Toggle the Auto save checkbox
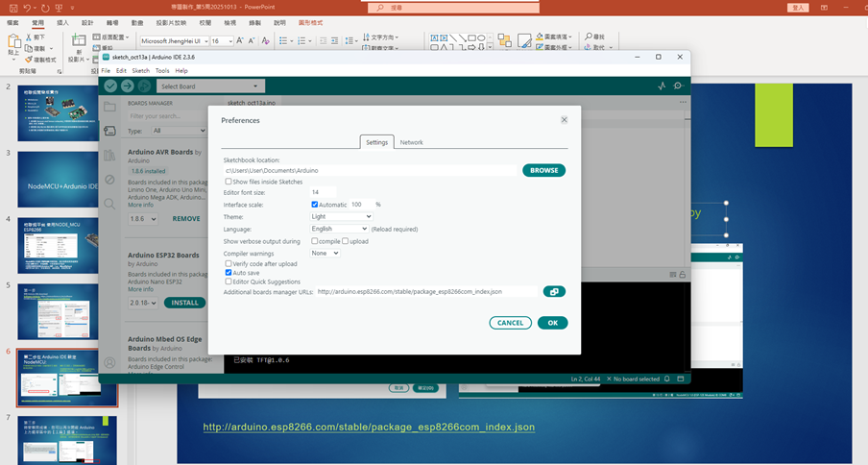The height and width of the screenshot is (465, 868). [x=228, y=273]
